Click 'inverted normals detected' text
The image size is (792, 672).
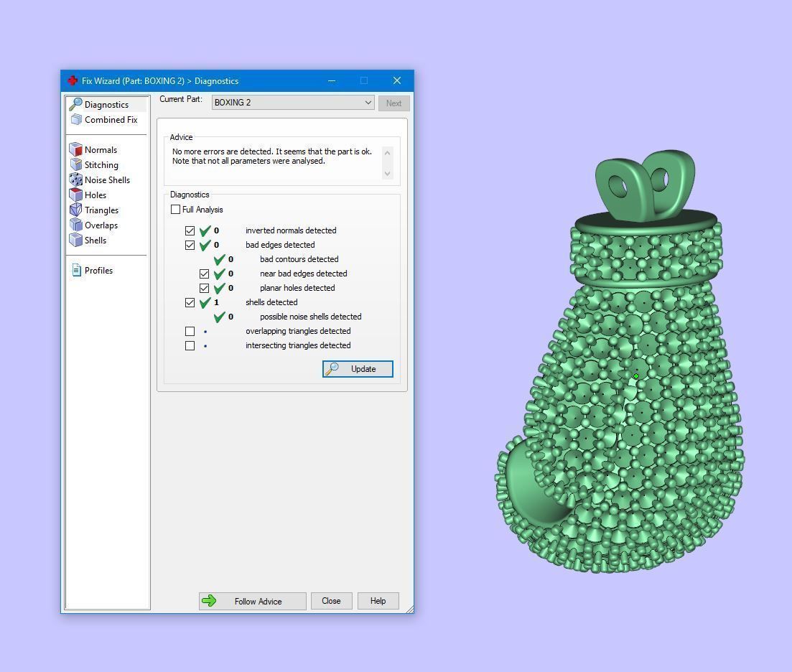(291, 230)
